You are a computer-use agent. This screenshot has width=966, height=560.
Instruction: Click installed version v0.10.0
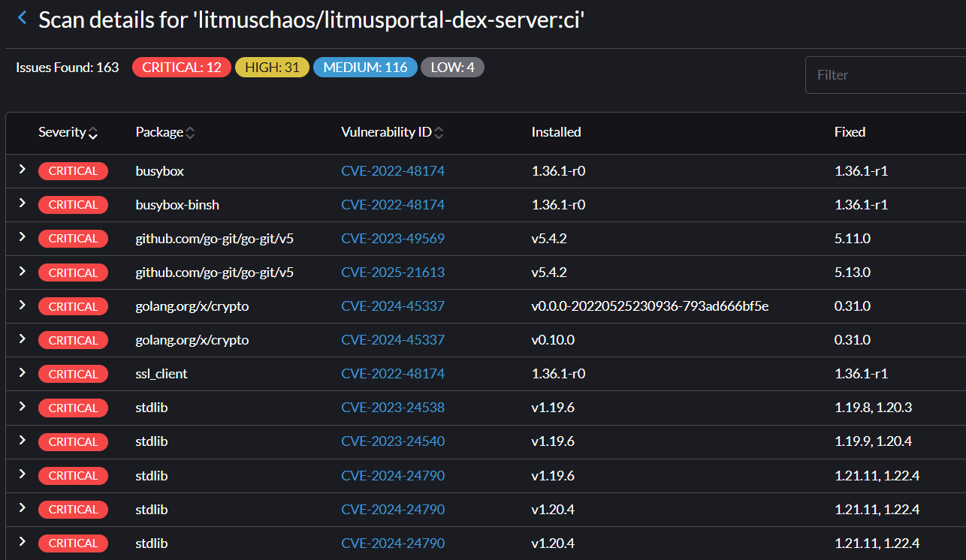[553, 340]
